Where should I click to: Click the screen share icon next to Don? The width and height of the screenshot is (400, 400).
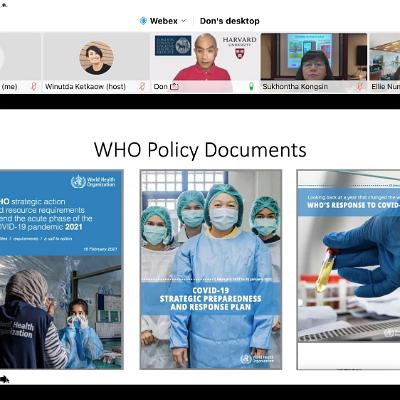[174, 87]
